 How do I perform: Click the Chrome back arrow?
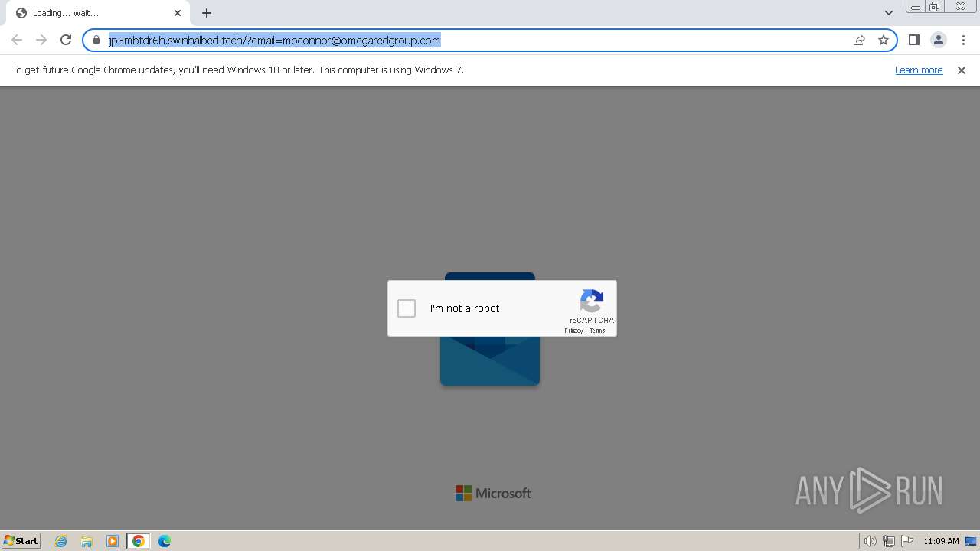pyautogui.click(x=17, y=40)
